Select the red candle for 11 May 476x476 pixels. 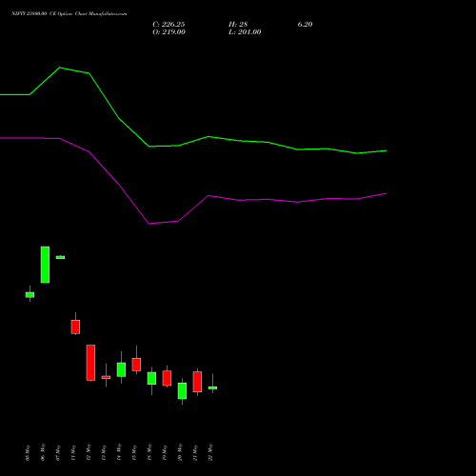click(75, 327)
